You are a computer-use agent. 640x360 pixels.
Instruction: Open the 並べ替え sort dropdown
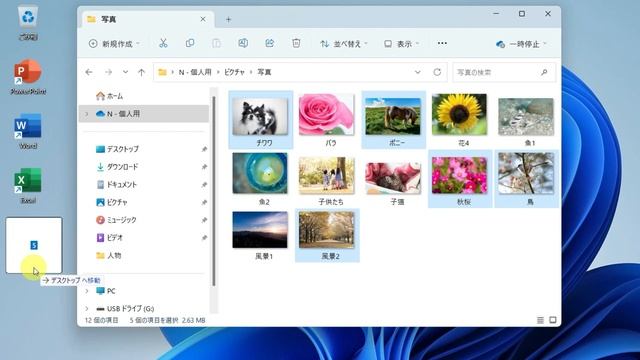(344, 44)
